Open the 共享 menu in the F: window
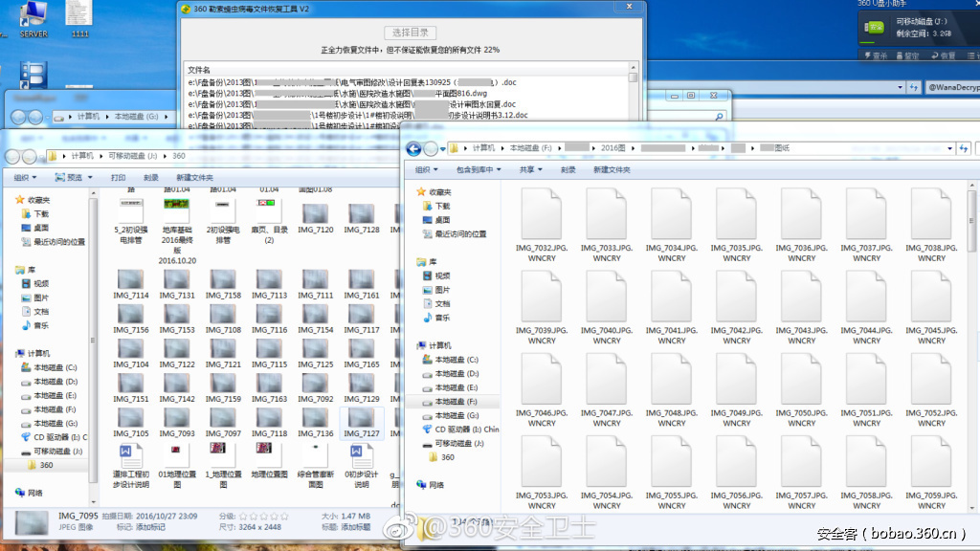The image size is (980, 551). 526,168
